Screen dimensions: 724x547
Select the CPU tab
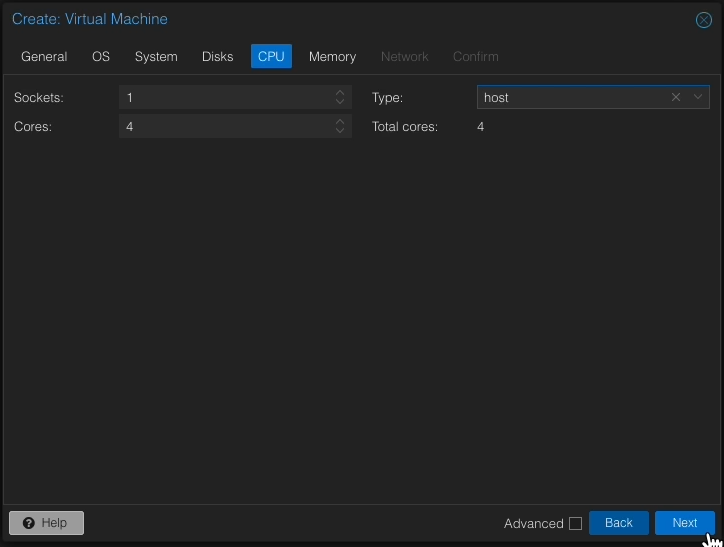[x=271, y=56]
